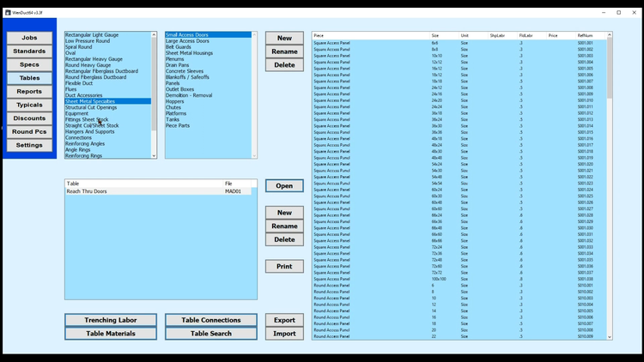Choose Duct Accessories from the category list

[x=84, y=95]
